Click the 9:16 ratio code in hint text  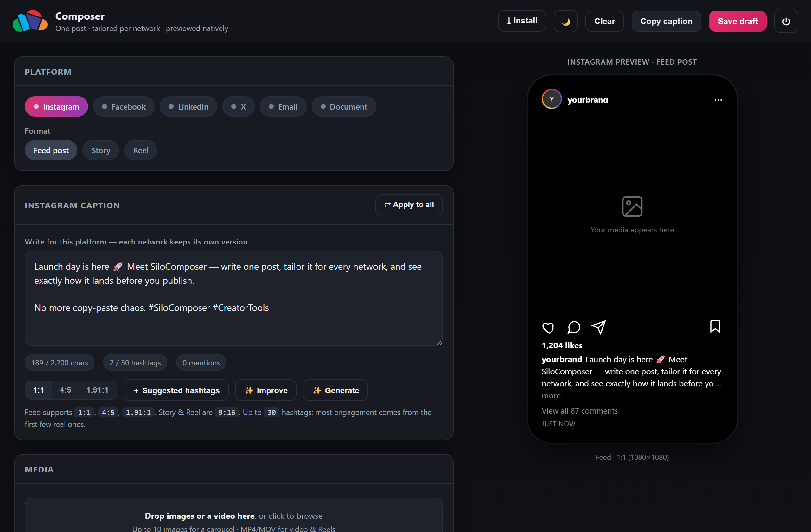[227, 412]
